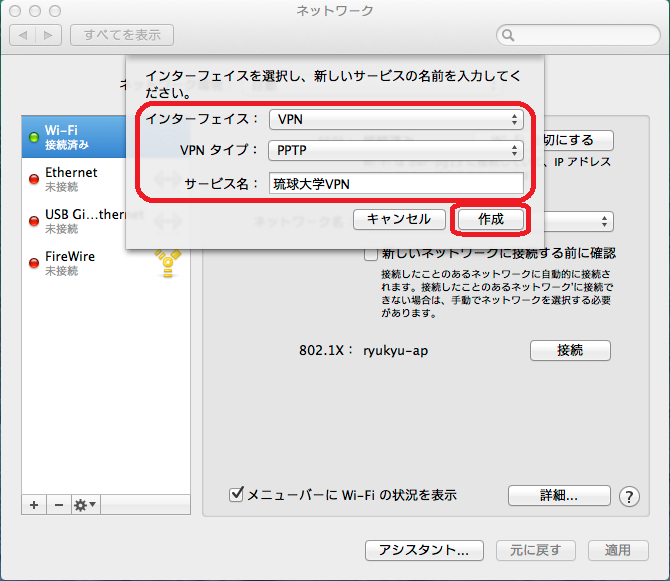Viewport: 670px width, 581px height.
Task: Click the Wi-Fi 切にする button
Action: [579, 140]
